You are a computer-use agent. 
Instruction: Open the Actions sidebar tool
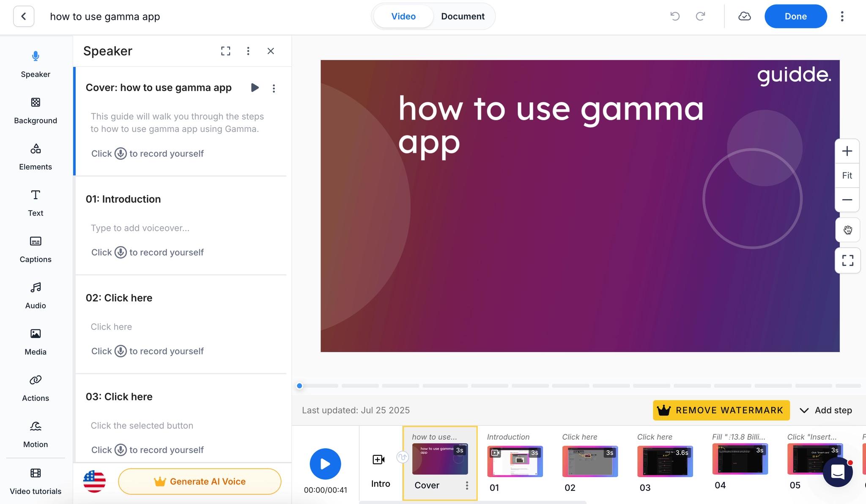pyautogui.click(x=36, y=388)
